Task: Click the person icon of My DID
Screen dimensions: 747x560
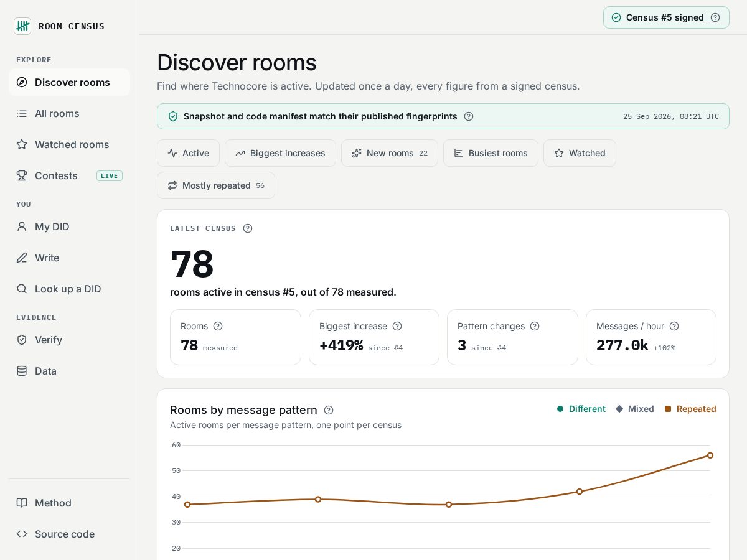Action: coord(22,226)
